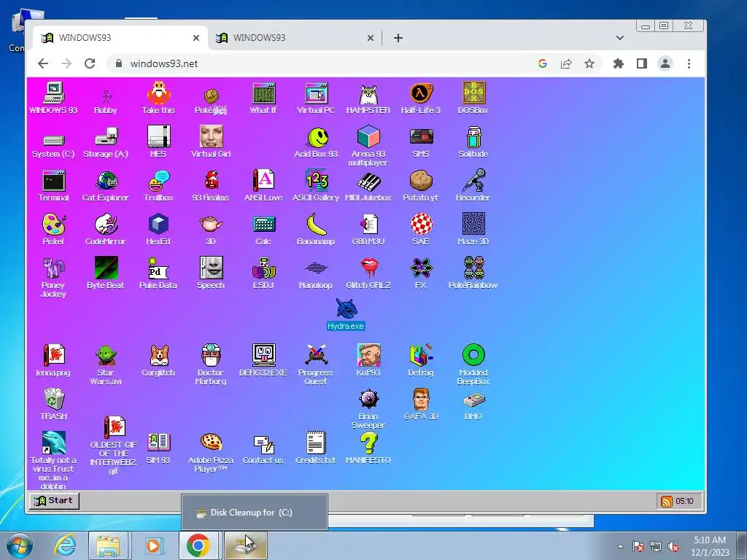This screenshot has width=747, height=560.
Task: Click the RSS feed tray icon
Action: pyautogui.click(x=667, y=501)
